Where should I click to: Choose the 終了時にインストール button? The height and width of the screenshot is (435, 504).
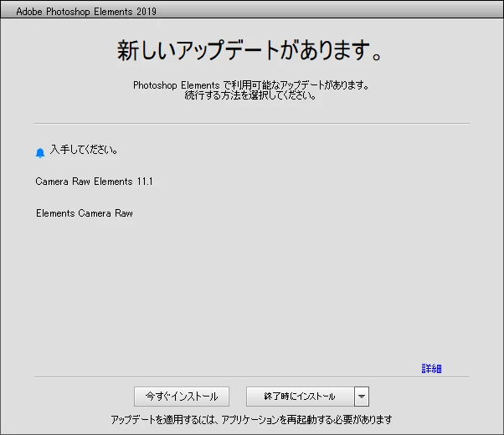(301, 397)
